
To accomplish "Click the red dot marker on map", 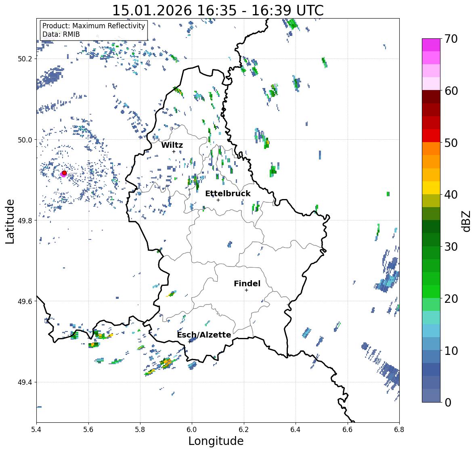I will coord(64,173).
